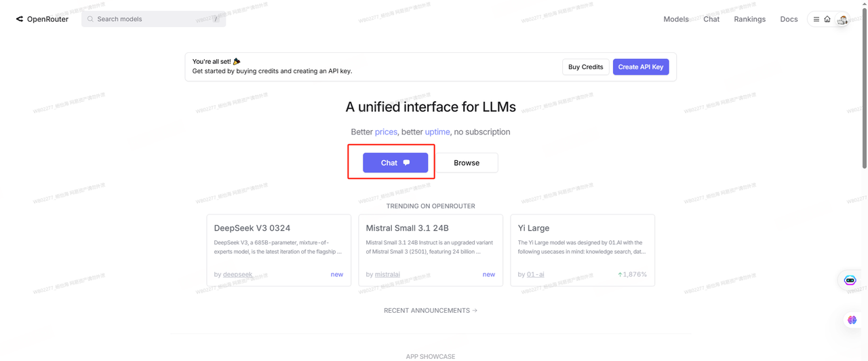Select Chat in the top navigation
The height and width of the screenshot is (361, 868).
[711, 19]
